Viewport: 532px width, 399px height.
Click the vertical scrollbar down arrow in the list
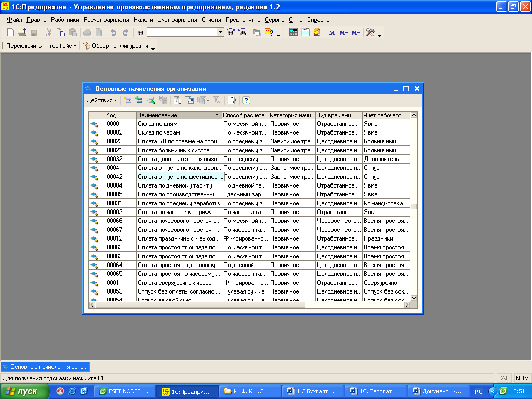click(414, 298)
